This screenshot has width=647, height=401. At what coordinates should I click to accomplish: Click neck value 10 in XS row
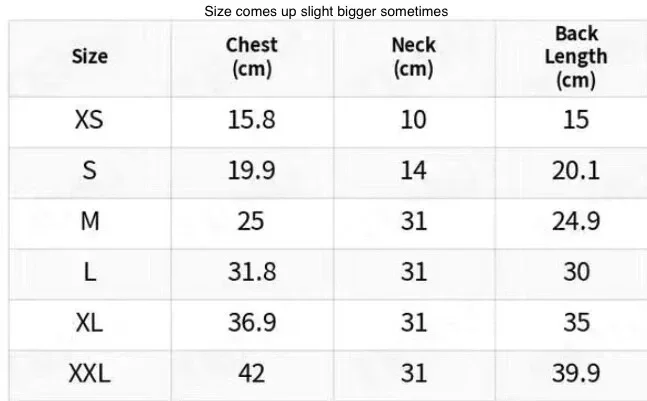[413, 120]
